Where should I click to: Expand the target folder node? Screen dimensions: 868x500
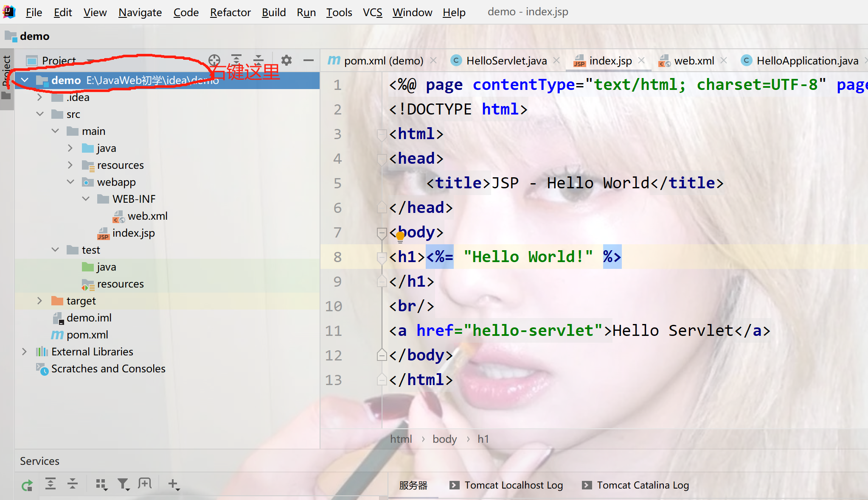39,301
